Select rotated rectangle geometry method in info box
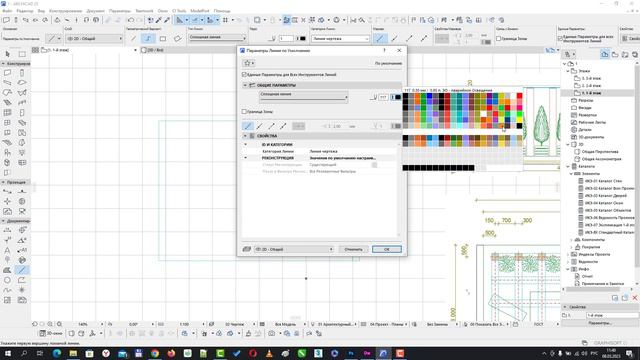This screenshot has height=360, width=640. (177, 38)
